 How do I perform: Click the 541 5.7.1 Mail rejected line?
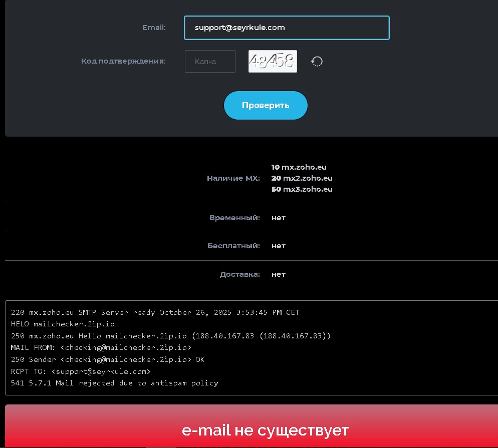114,383
